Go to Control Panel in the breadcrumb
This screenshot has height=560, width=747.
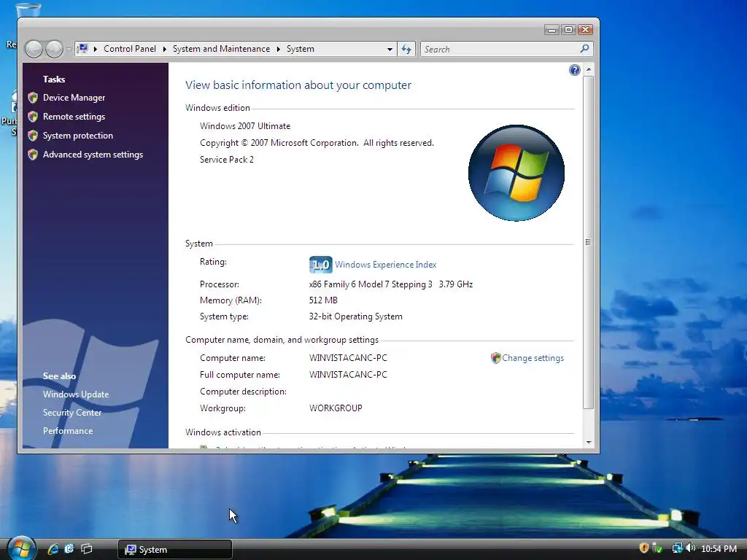coord(130,49)
